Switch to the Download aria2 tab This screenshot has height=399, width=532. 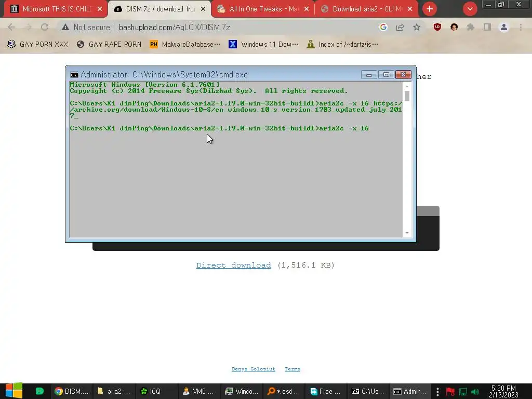(366, 9)
